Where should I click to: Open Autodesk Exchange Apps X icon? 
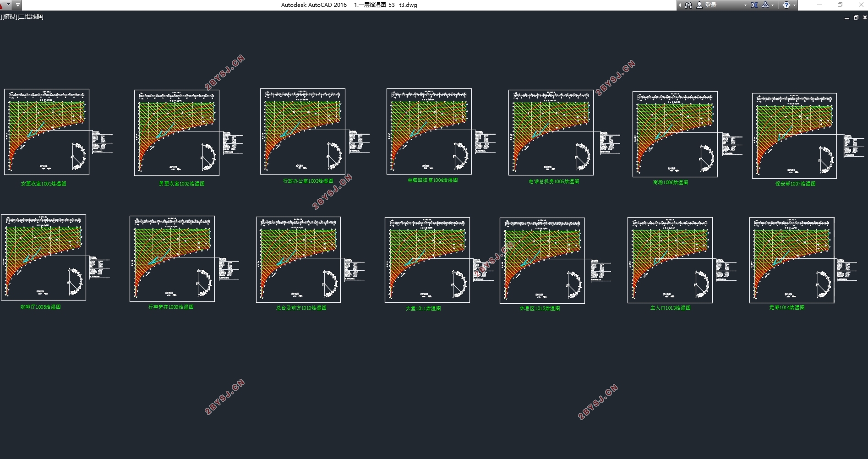754,5
